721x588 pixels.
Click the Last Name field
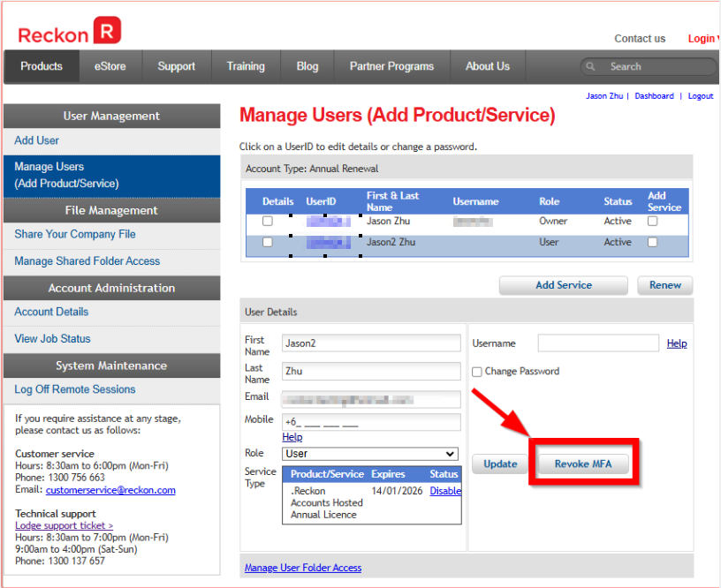point(371,371)
